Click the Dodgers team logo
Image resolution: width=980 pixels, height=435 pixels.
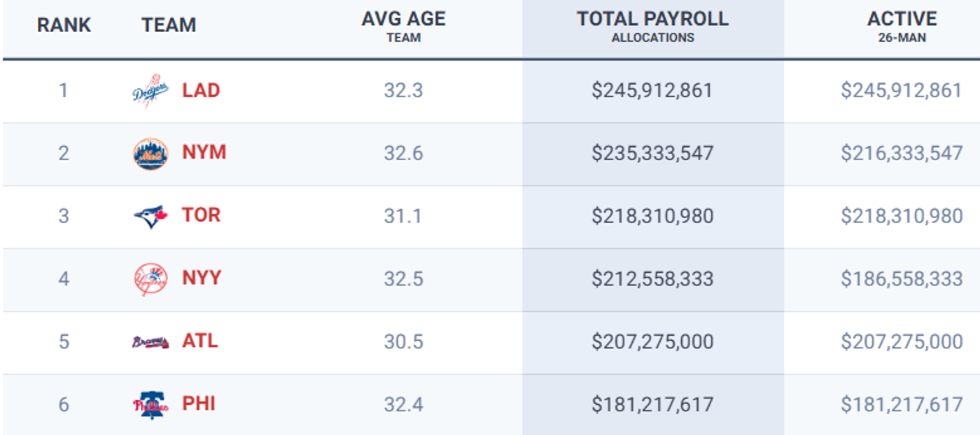click(150, 91)
